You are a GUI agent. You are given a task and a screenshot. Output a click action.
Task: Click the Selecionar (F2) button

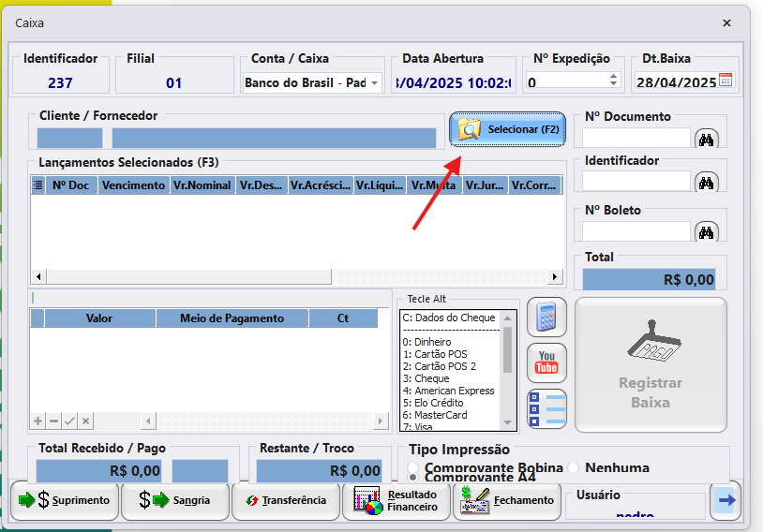[507, 129]
